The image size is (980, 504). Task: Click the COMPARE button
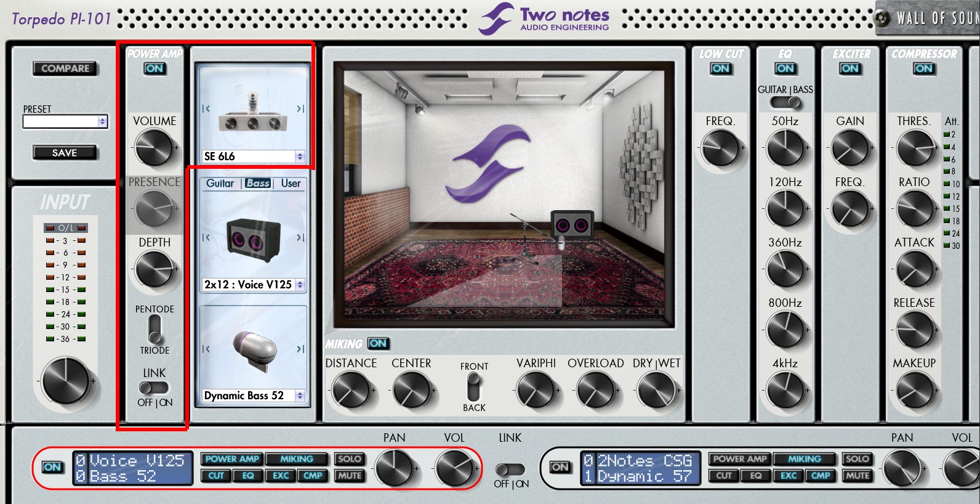coord(65,68)
